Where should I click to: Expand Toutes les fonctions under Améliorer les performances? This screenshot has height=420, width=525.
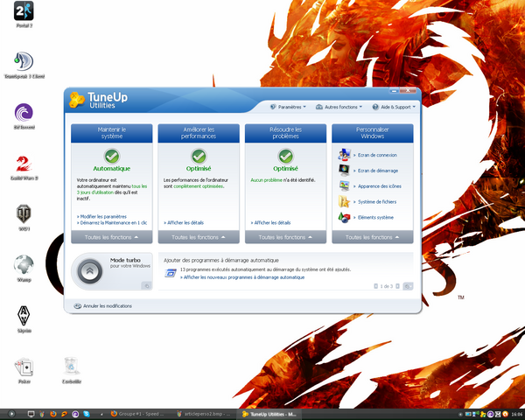coord(199,237)
